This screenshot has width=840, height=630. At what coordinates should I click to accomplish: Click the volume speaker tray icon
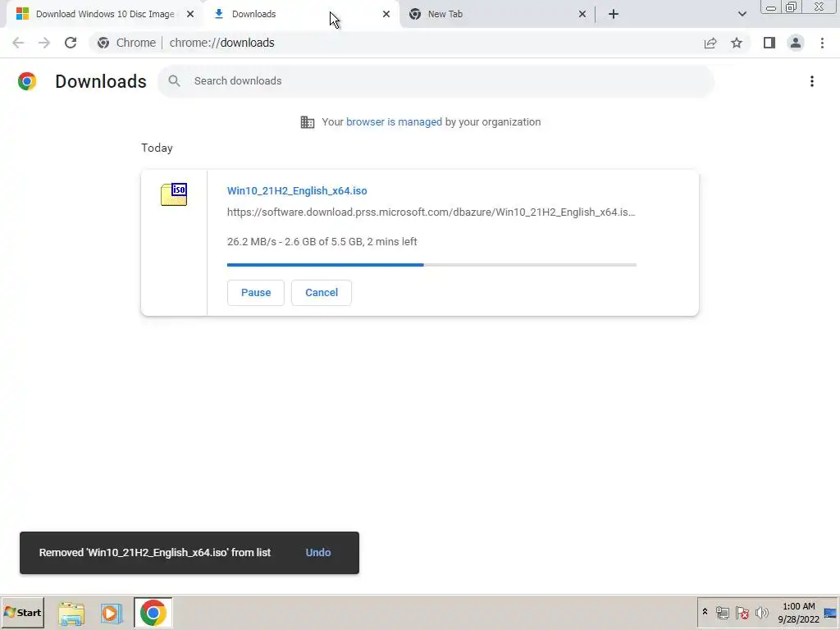click(x=761, y=612)
